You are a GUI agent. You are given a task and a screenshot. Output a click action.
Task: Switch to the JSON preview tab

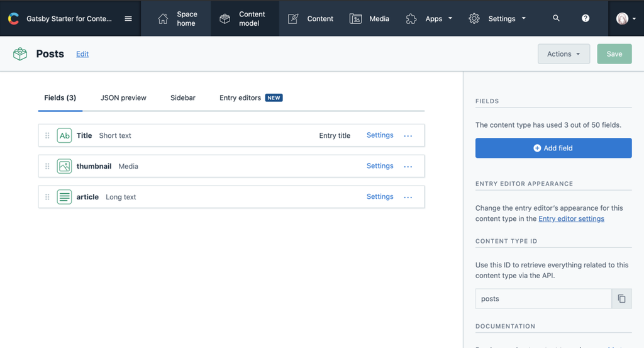point(123,98)
